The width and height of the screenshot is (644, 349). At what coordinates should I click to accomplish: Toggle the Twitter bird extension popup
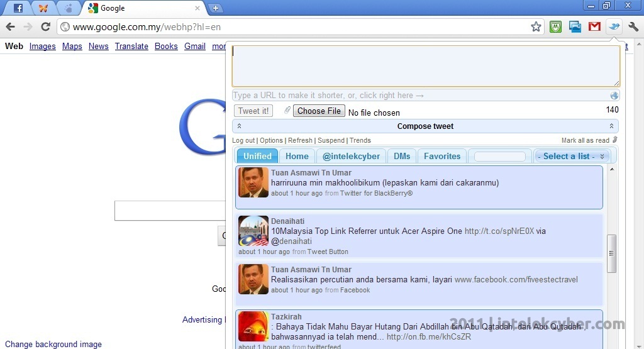[x=614, y=27]
